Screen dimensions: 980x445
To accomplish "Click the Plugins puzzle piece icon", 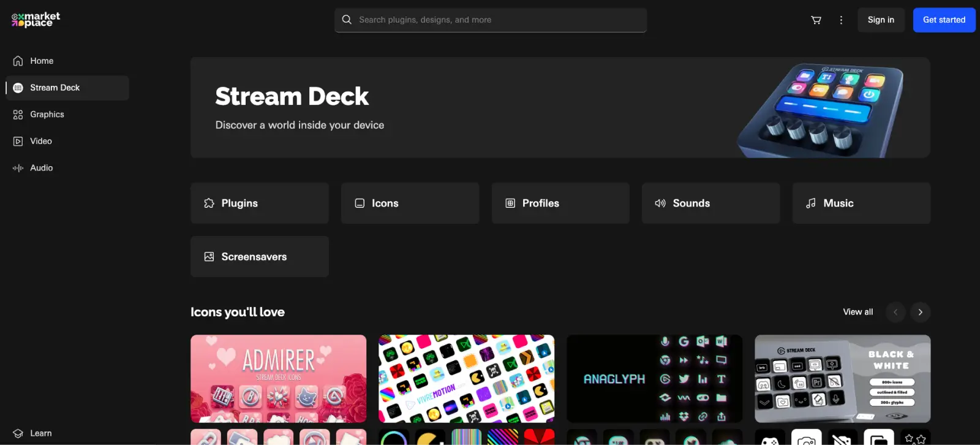I will coord(209,203).
